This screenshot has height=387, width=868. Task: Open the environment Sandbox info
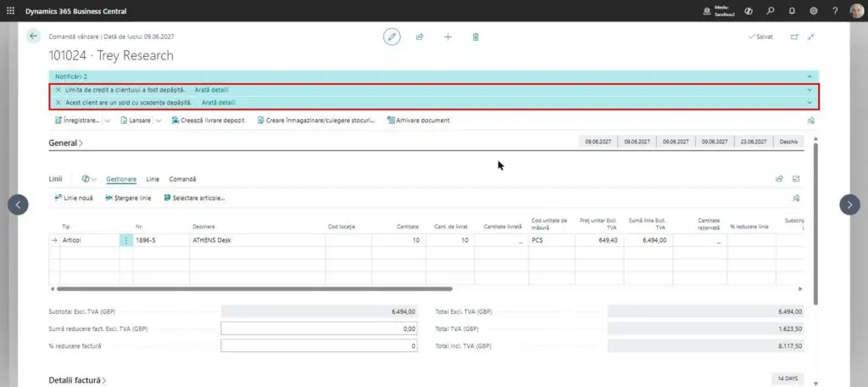(x=719, y=11)
